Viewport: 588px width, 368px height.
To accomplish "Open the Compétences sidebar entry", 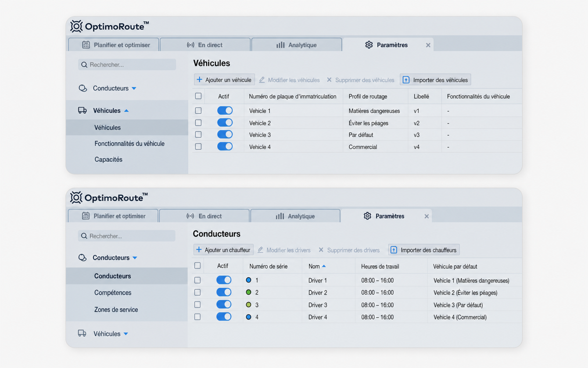I will [113, 293].
